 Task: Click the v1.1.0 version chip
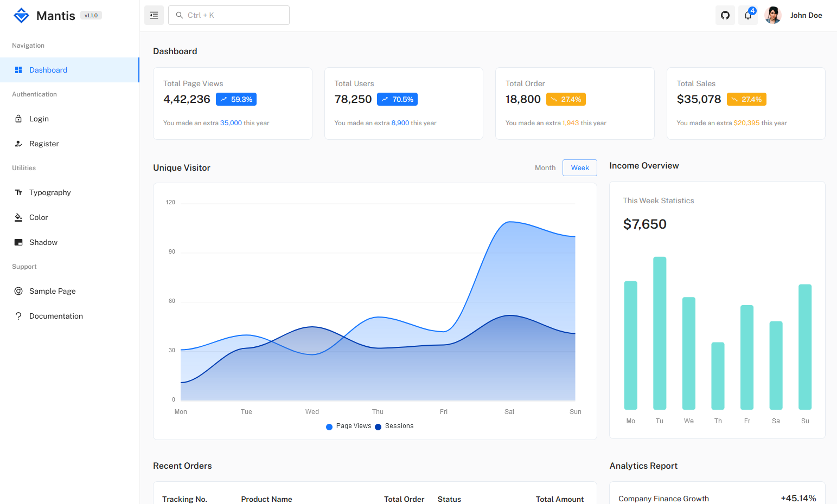pyautogui.click(x=91, y=15)
